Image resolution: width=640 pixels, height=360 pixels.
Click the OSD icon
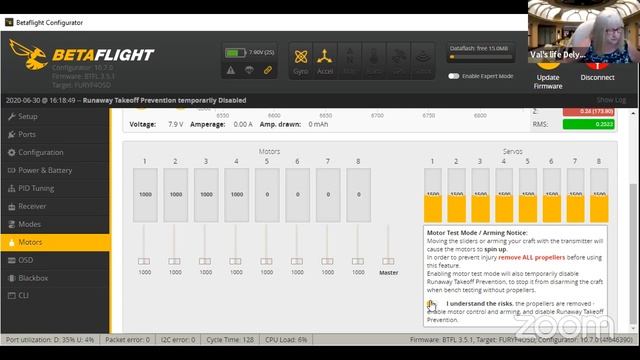click(x=11, y=260)
